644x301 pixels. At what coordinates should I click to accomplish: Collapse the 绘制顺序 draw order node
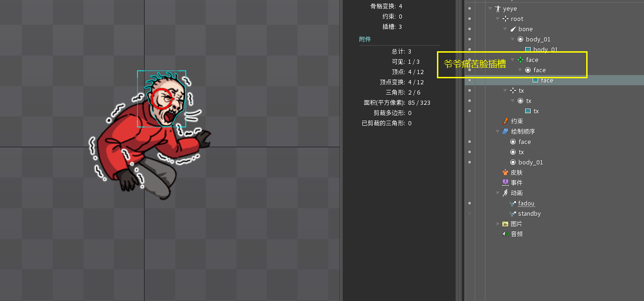point(498,131)
